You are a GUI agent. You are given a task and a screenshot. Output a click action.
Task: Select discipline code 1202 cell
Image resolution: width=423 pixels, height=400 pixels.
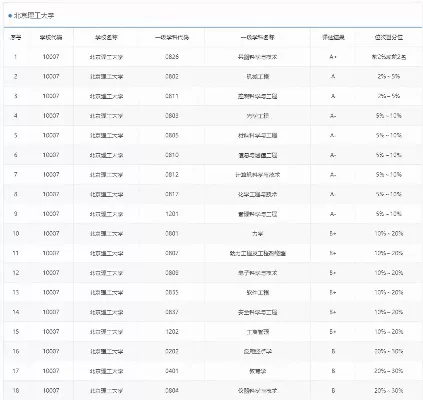(x=172, y=332)
